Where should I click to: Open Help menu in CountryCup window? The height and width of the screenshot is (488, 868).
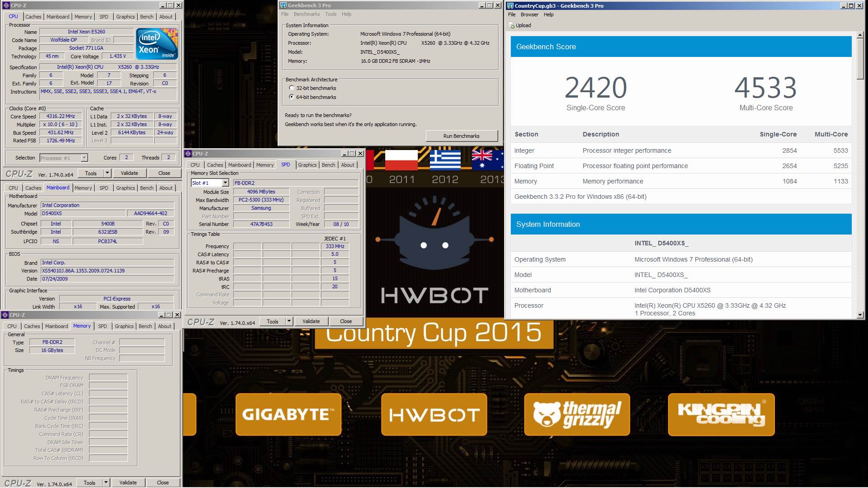point(548,14)
